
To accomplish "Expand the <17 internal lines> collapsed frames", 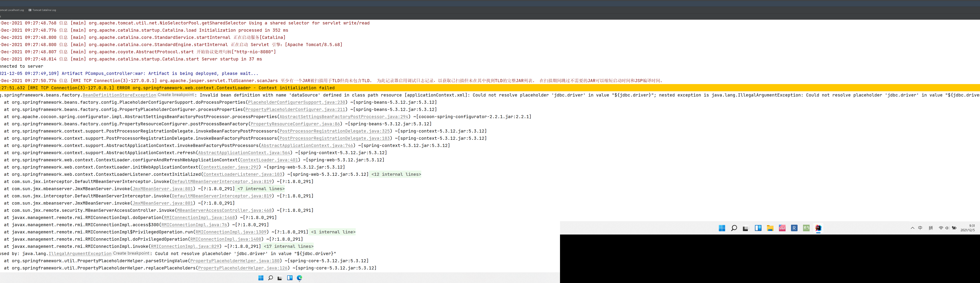I will click(x=288, y=246).
